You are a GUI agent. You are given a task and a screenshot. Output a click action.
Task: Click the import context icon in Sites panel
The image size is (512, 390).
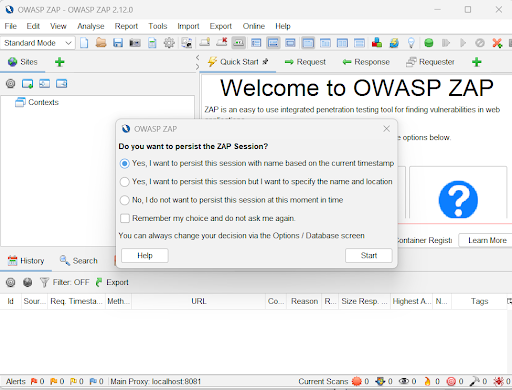pyautogui.click(x=44, y=84)
